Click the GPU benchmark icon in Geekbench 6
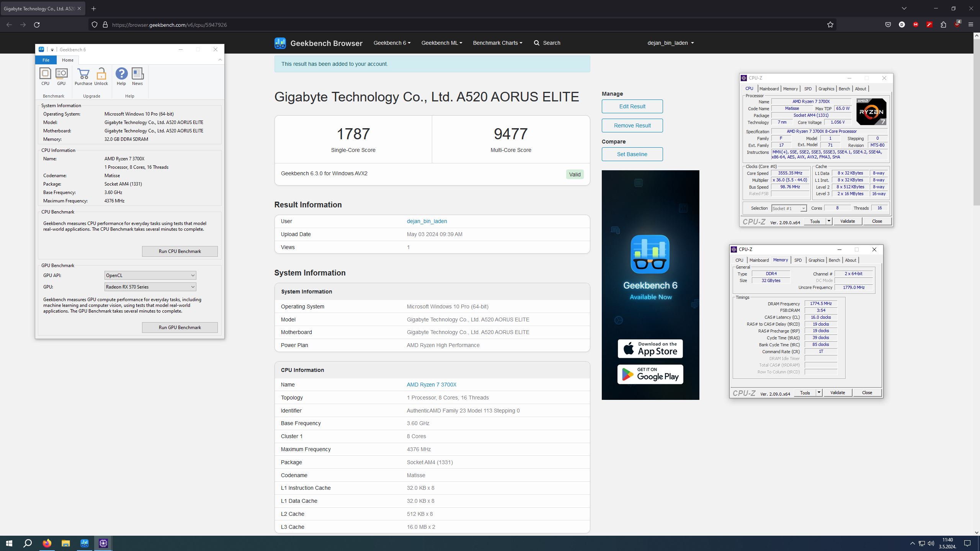 (x=61, y=77)
